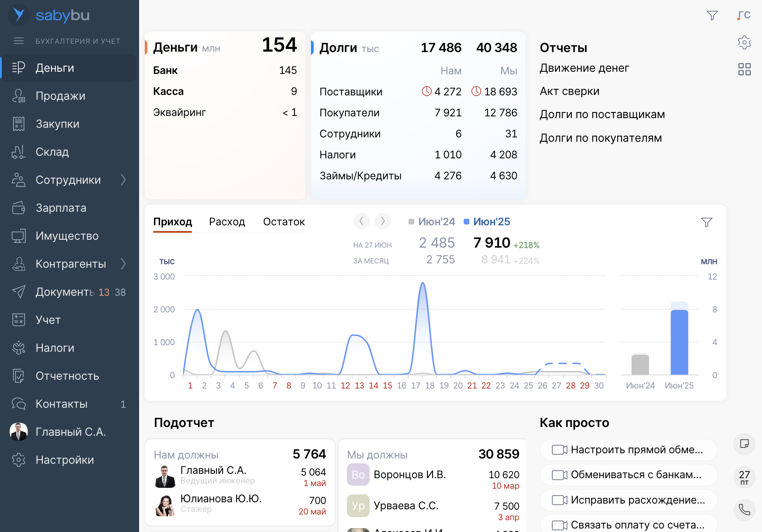The width and height of the screenshot is (762, 532).
Task: Open the sticky note icon
Action: coord(744,444)
